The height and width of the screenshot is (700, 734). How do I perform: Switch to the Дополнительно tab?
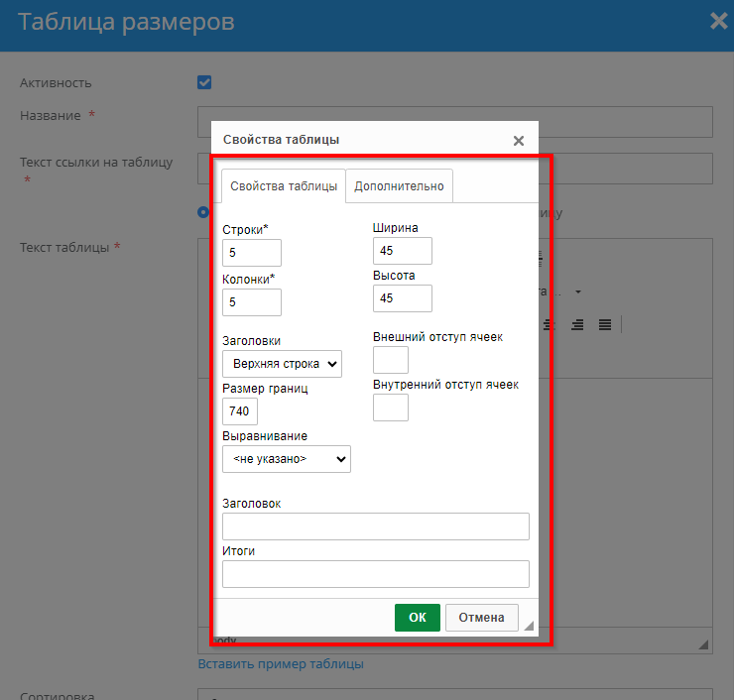(400, 186)
